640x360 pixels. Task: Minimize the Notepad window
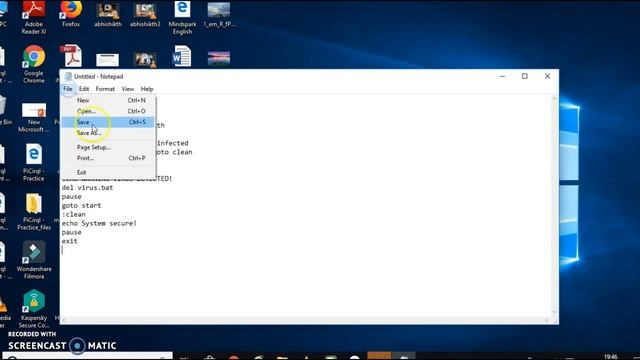502,76
